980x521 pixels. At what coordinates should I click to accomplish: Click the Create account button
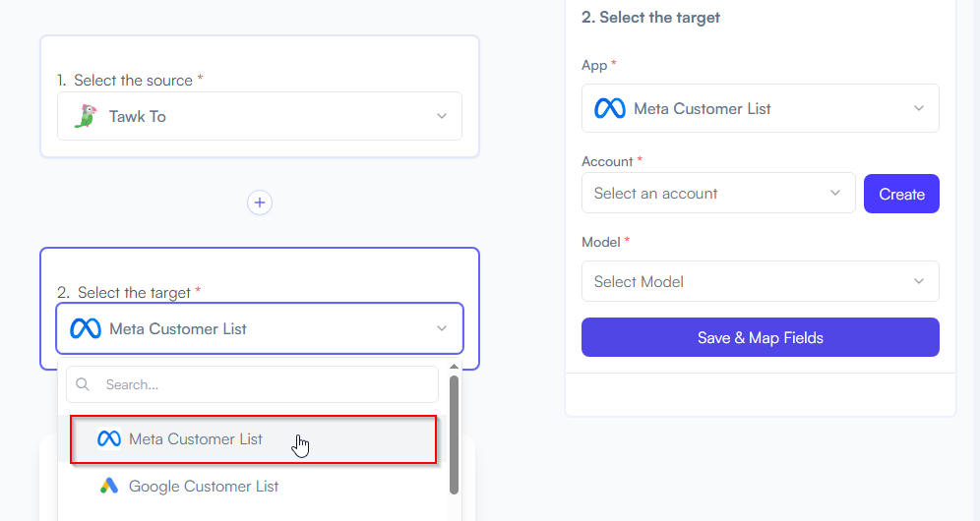(x=901, y=194)
